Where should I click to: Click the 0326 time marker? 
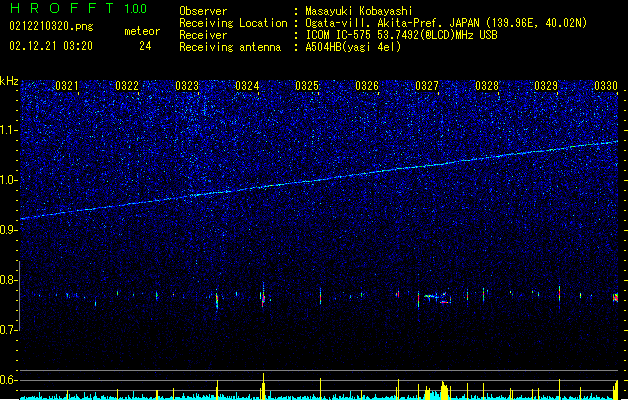click(367, 85)
